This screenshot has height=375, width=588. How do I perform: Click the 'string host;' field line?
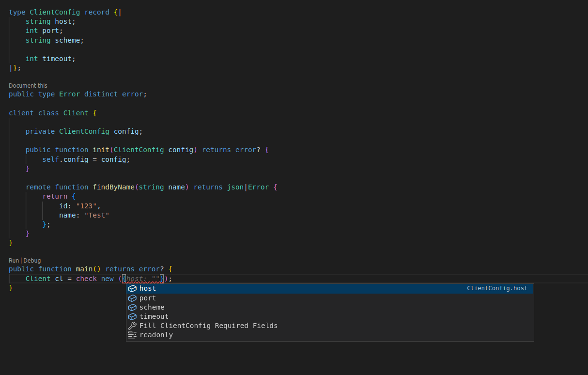tap(51, 21)
